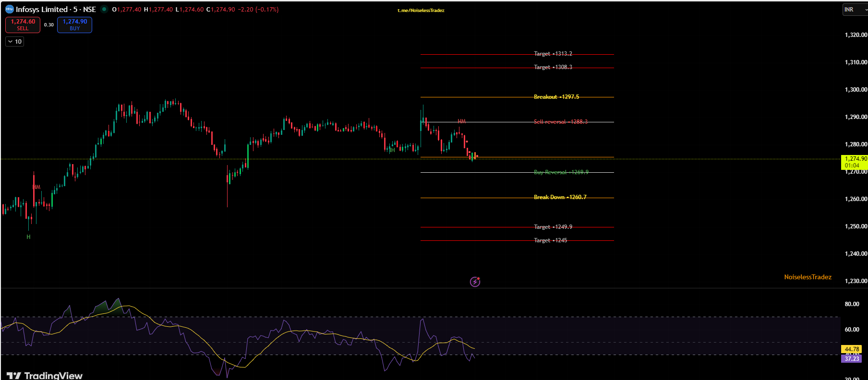868x380 pixels.
Task: Open the Infosys Limited symbol title
Action: point(56,9)
